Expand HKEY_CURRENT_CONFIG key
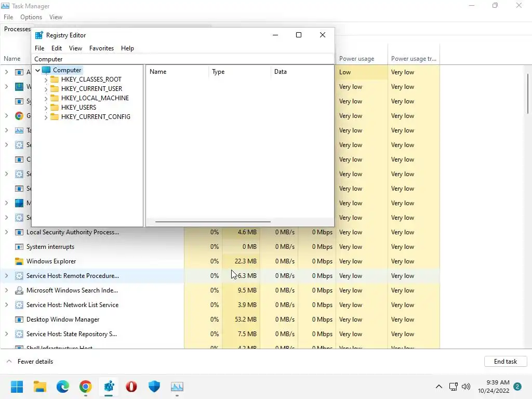 click(46, 117)
